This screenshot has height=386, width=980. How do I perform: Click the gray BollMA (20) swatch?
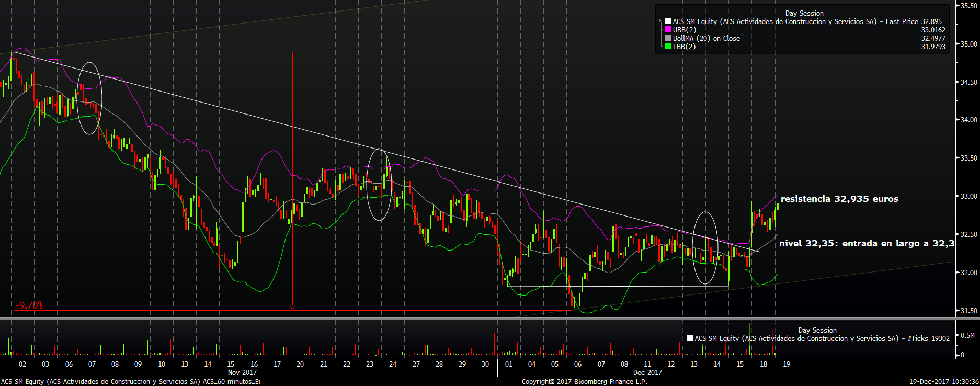(x=668, y=38)
